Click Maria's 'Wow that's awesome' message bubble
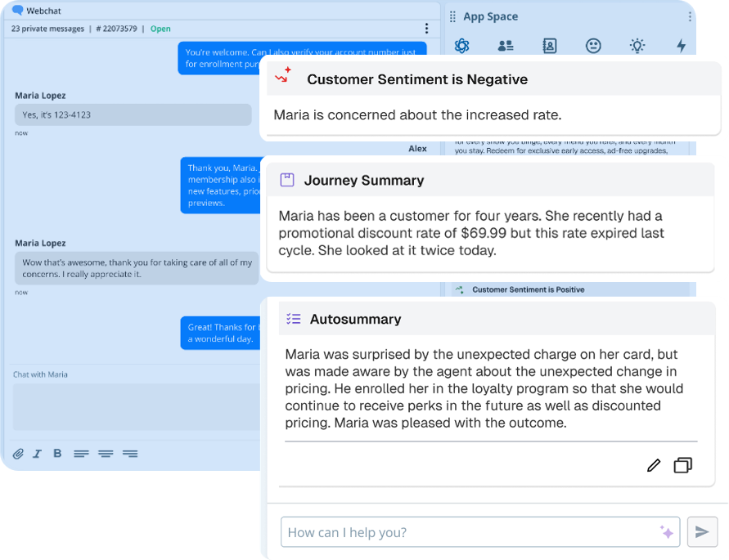The image size is (729, 560). pyautogui.click(x=136, y=268)
